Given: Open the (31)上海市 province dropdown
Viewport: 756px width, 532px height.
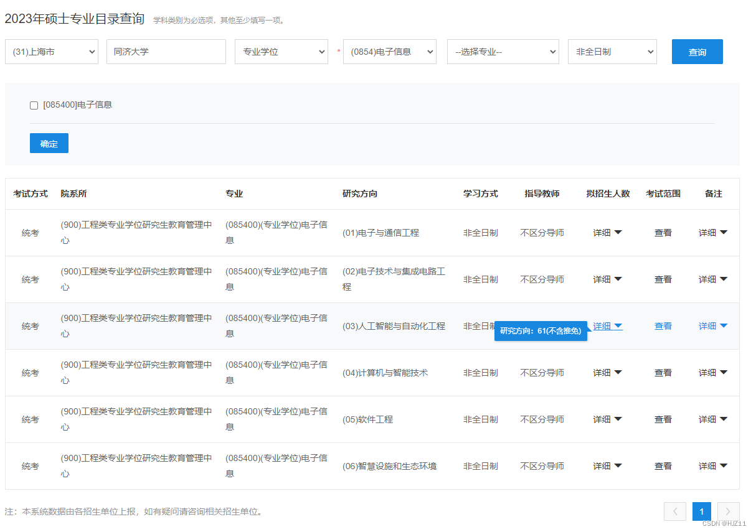Looking at the screenshot, I should 51,52.
